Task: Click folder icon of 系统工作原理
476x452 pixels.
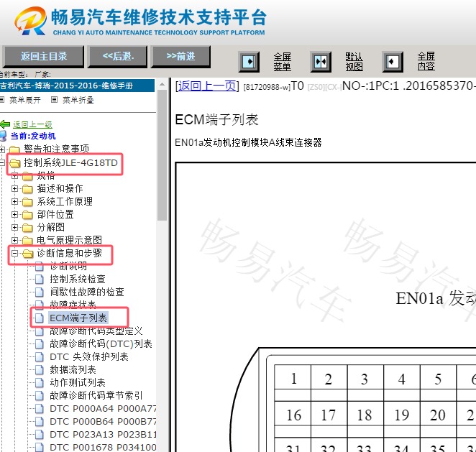Action: tap(27, 202)
